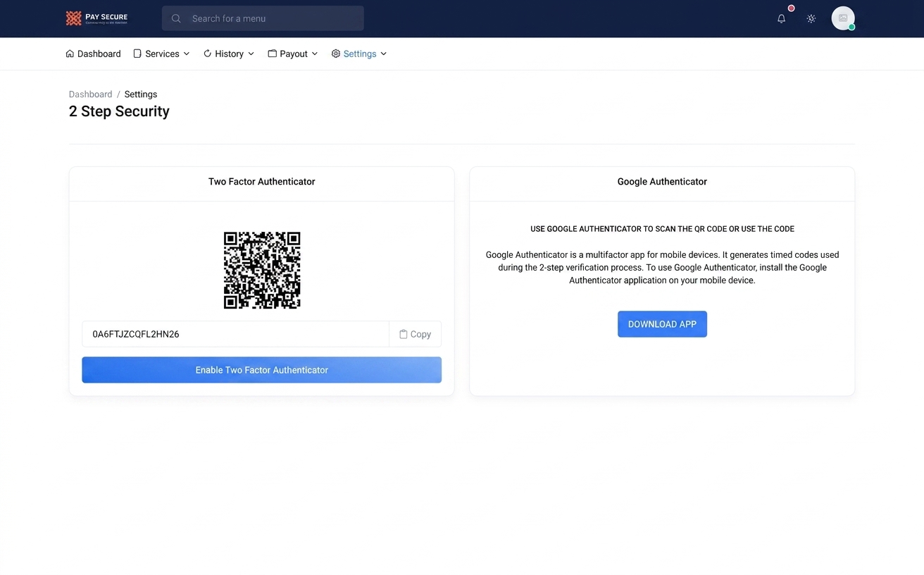The width and height of the screenshot is (924, 575).
Task: Click the Settings gear icon
Action: 336,54
